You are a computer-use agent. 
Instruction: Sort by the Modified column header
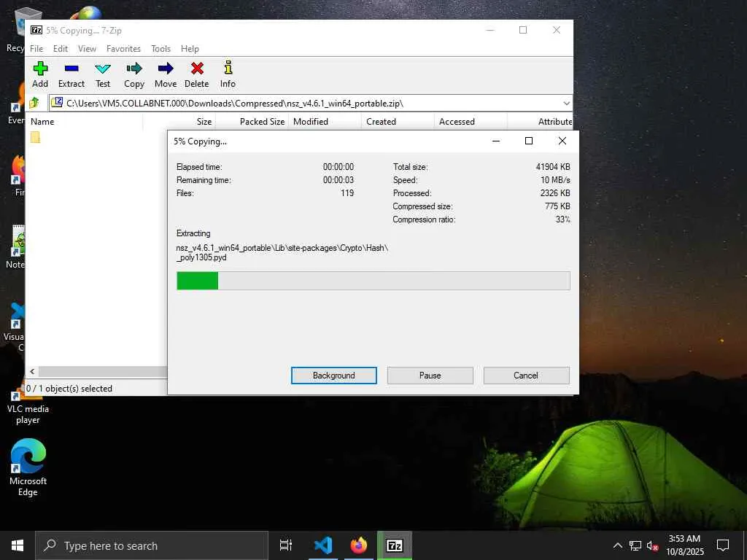[x=325, y=122]
